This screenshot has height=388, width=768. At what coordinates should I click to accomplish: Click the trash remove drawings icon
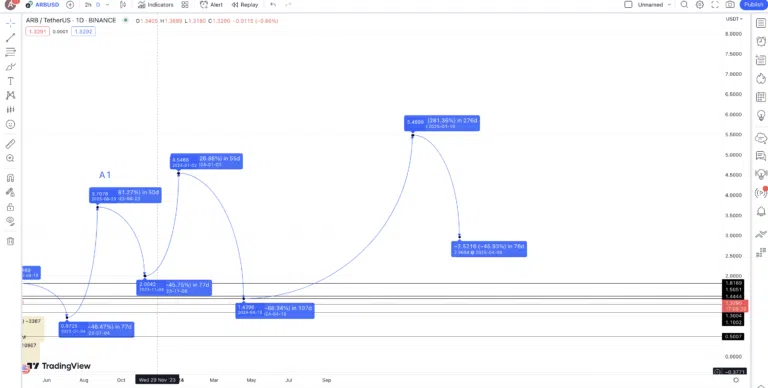click(10, 241)
